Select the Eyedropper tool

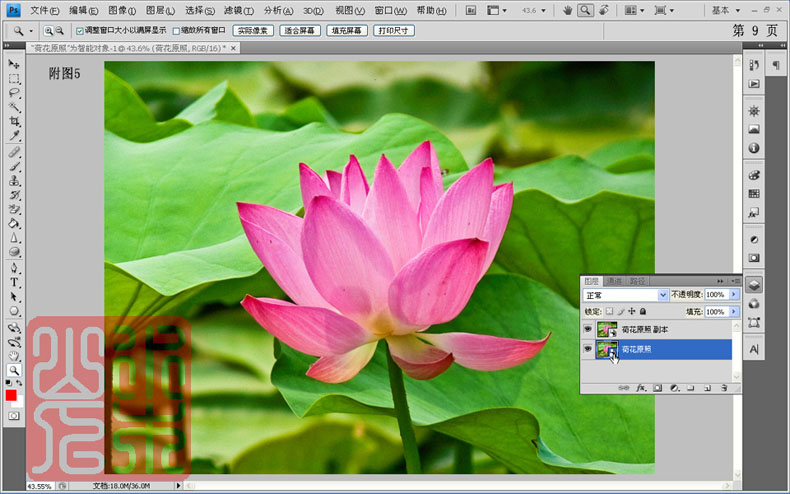pos(14,136)
